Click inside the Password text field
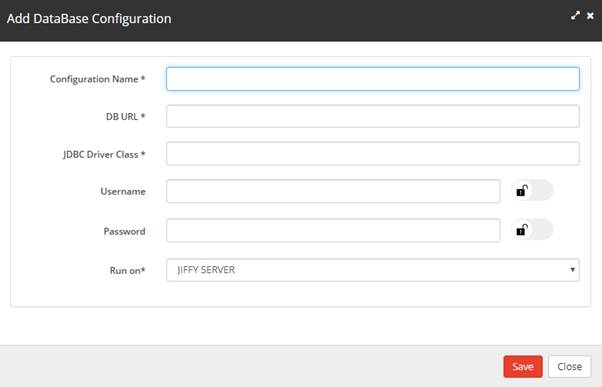The image size is (602, 387). (x=333, y=230)
